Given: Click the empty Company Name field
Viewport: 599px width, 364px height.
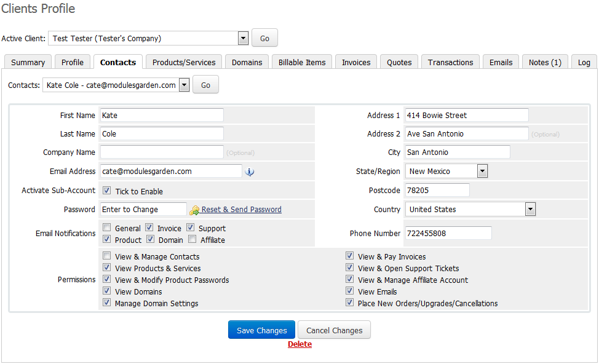Looking at the screenshot, I should coord(162,152).
